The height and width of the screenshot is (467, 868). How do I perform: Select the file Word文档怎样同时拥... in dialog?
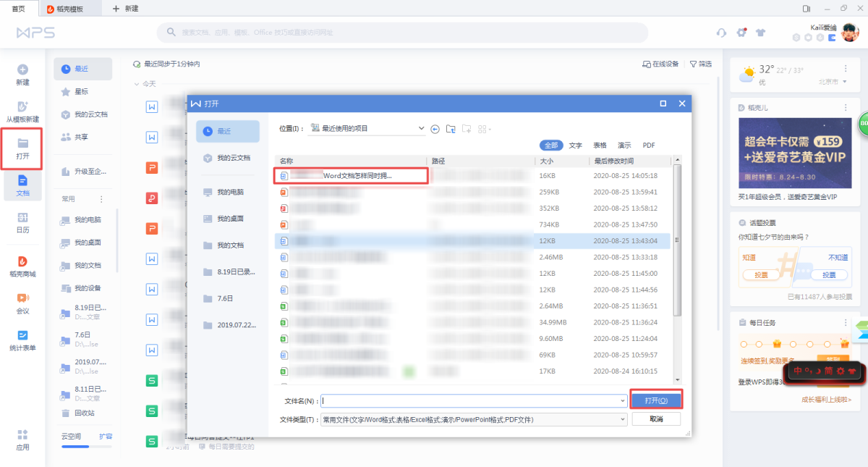[351, 175]
